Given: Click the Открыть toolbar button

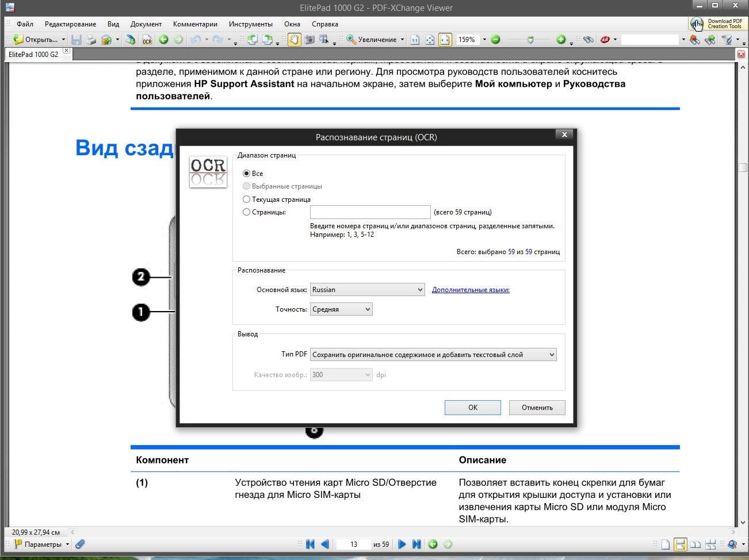Looking at the screenshot, I should [x=36, y=40].
